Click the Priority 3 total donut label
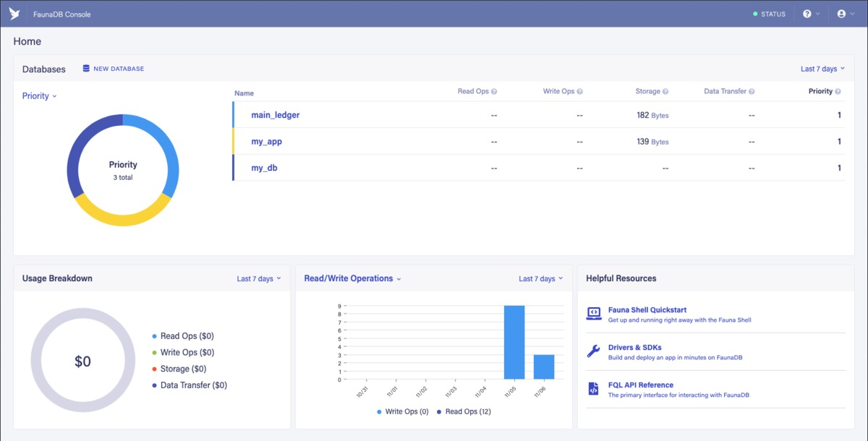This screenshot has height=441, width=868. (x=123, y=170)
